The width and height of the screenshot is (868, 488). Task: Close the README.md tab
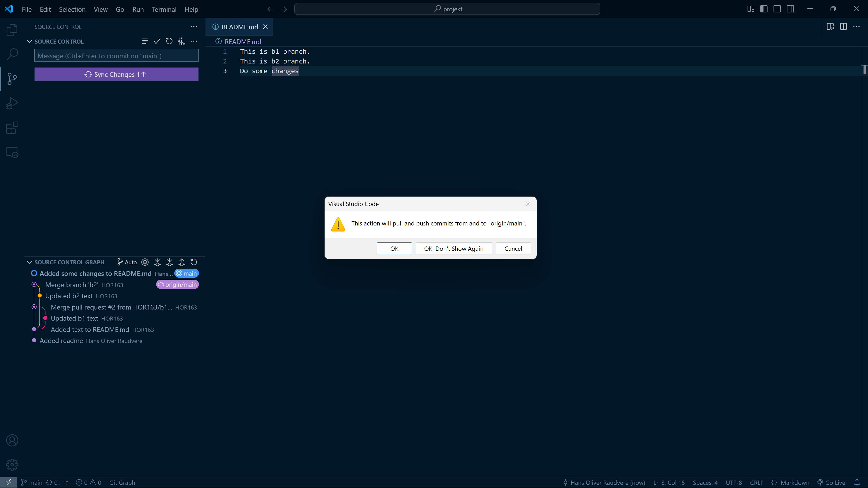pyautogui.click(x=266, y=27)
